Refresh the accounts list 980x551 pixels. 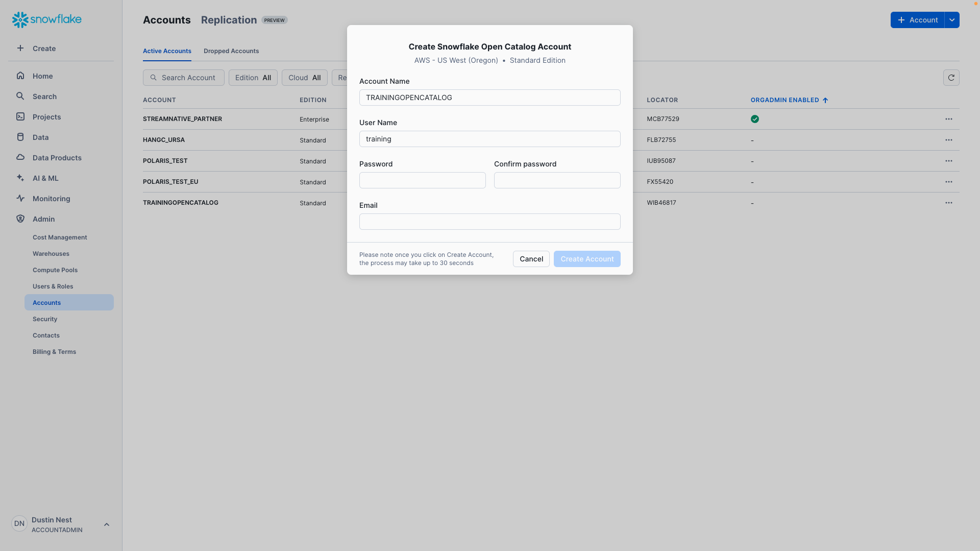951,78
